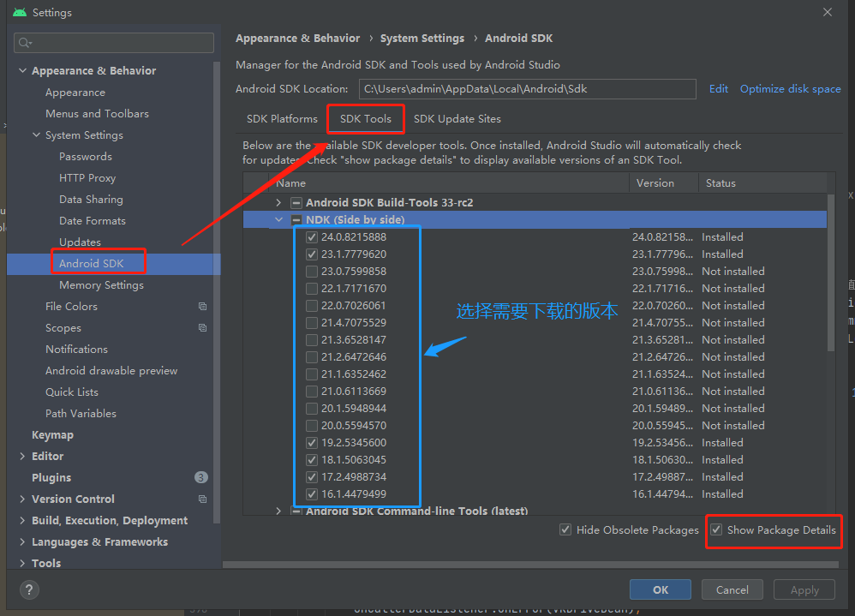855x616 pixels.
Task: Click the Edit link beside the SDK location
Action: coord(718,88)
